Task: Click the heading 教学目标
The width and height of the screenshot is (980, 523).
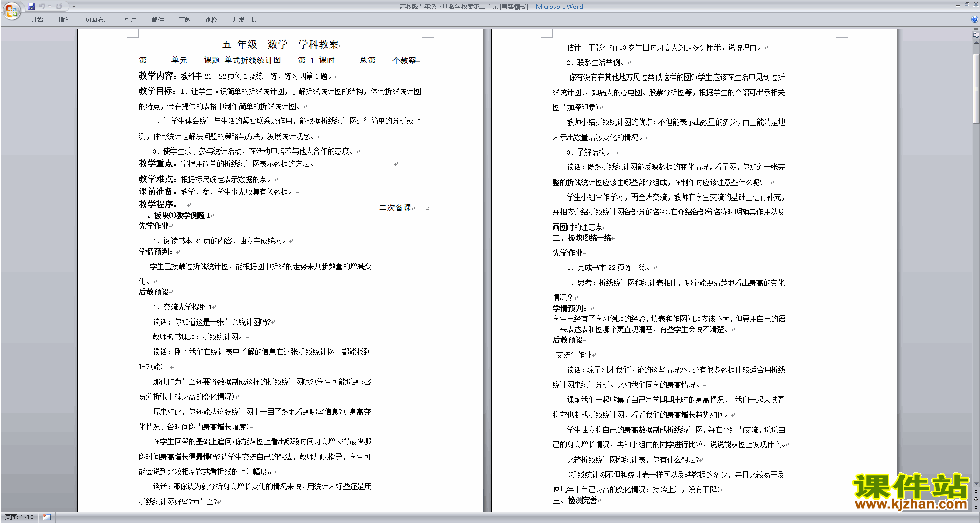Action: (158, 91)
